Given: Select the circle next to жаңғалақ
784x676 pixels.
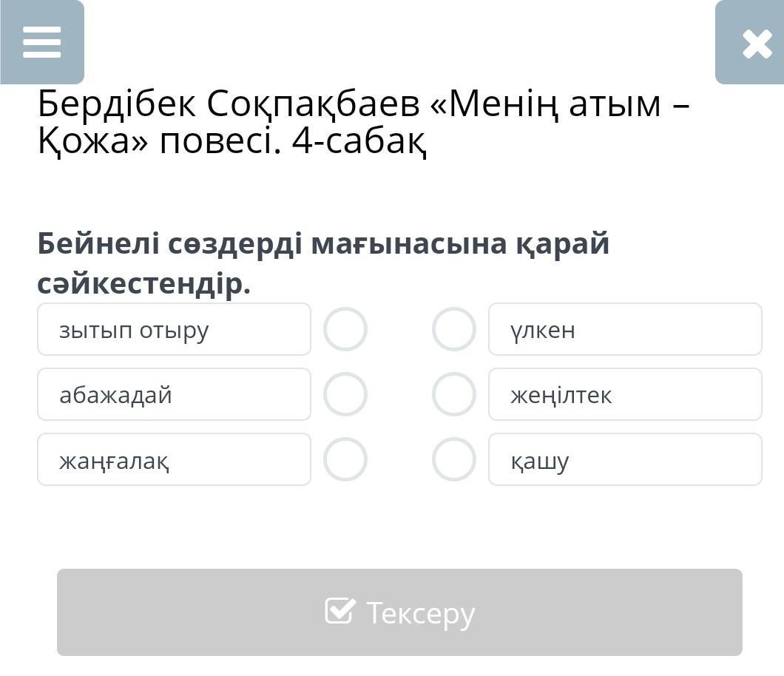Looking at the screenshot, I should [x=345, y=459].
